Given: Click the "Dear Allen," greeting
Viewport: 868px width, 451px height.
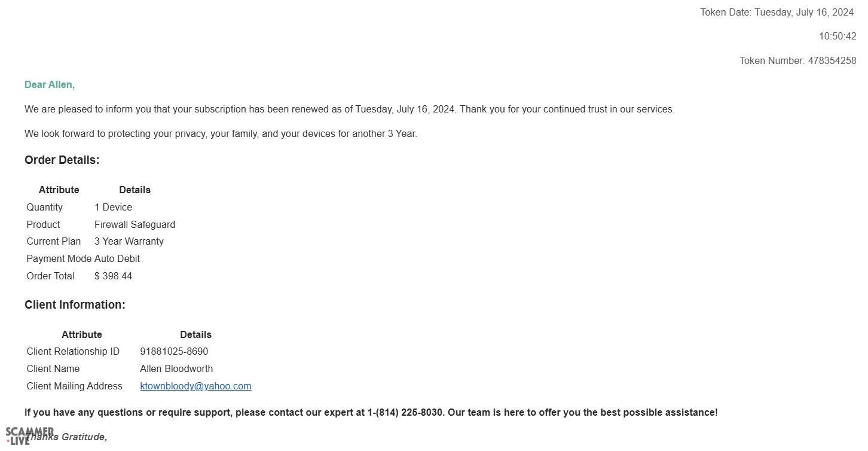Looking at the screenshot, I should (50, 85).
